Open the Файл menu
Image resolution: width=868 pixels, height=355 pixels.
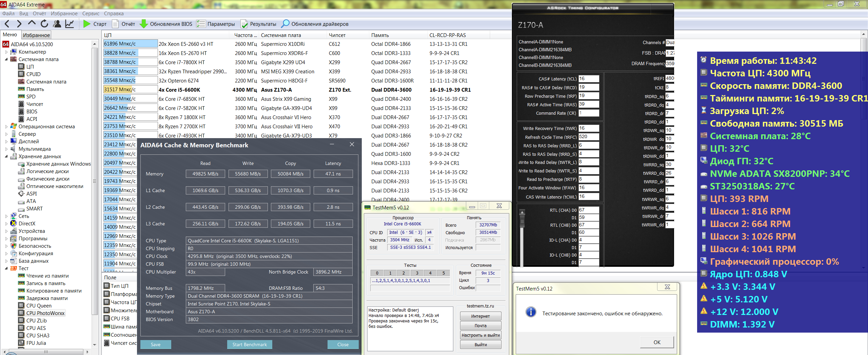(8, 14)
